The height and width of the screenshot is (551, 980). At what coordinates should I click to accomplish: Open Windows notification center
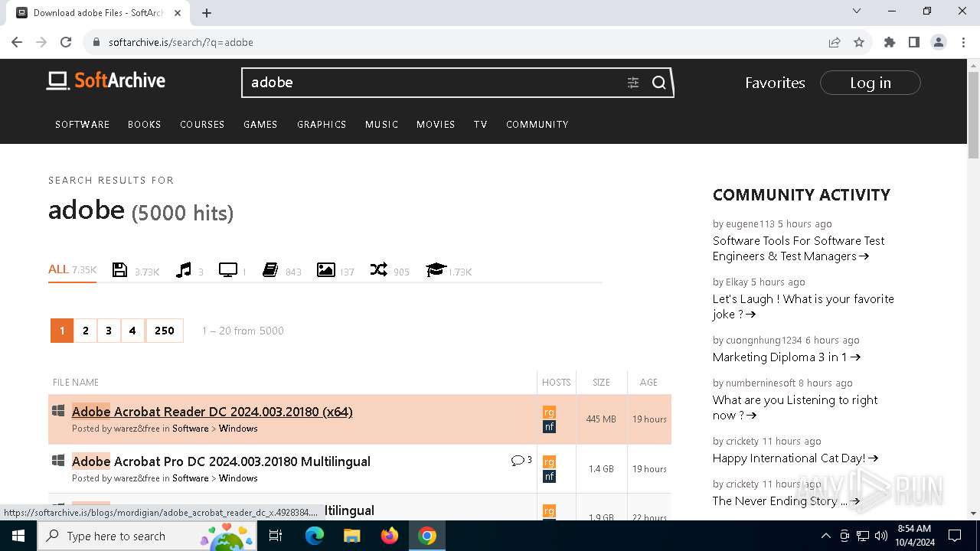click(x=955, y=536)
